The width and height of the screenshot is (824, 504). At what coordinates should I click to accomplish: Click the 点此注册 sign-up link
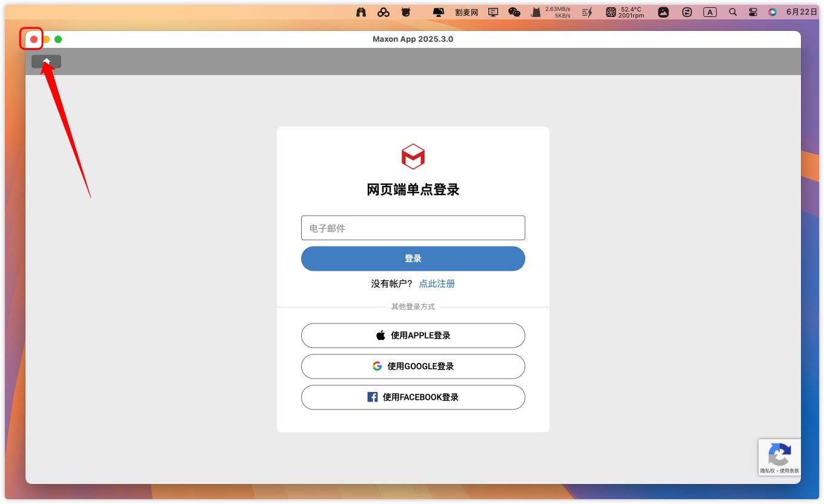pos(436,283)
